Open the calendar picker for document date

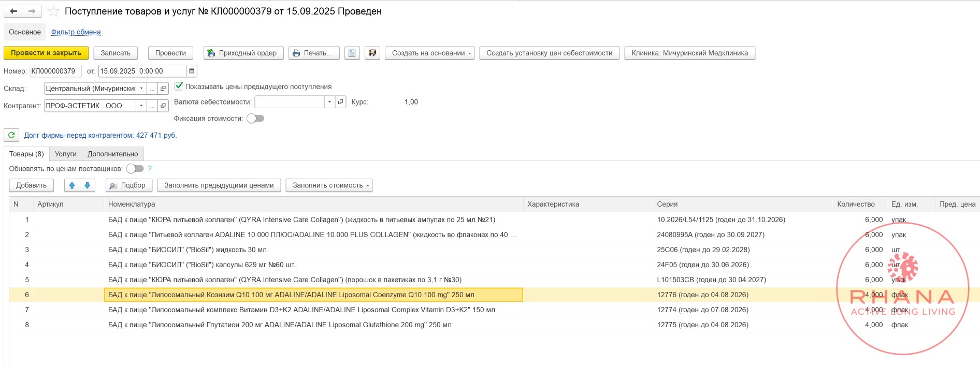click(x=192, y=71)
